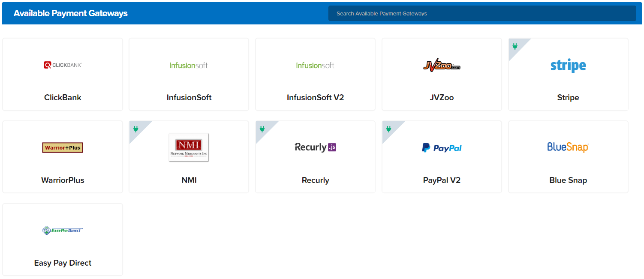644x279 pixels.
Task: Click the Recurly.js logo
Action: (x=315, y=147)
